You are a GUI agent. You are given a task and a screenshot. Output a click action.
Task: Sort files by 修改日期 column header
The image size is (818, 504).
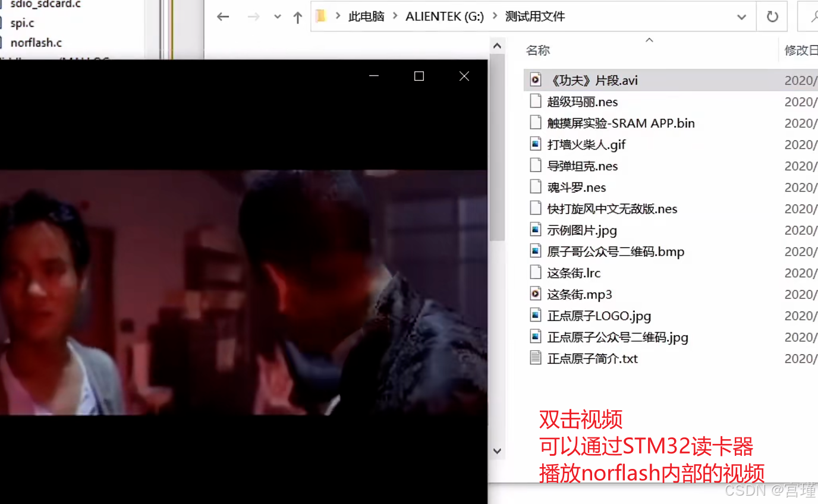[x=801, y=51]
